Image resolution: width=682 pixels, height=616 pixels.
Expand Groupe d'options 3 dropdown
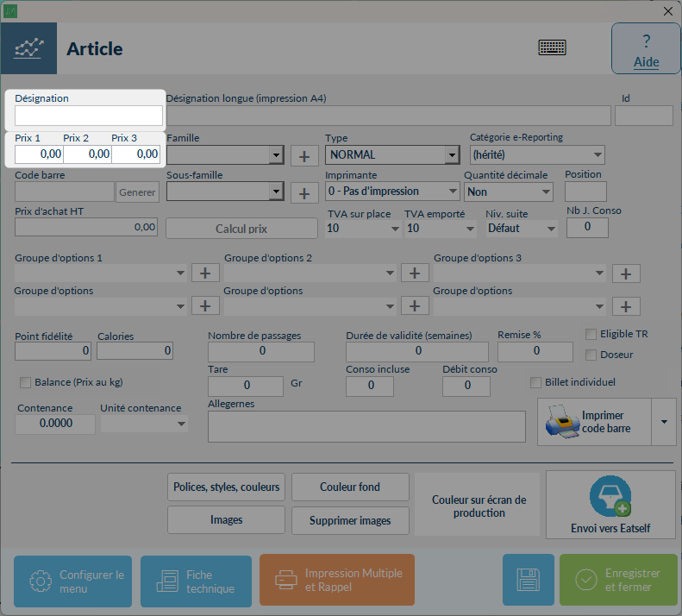[520, 273]
